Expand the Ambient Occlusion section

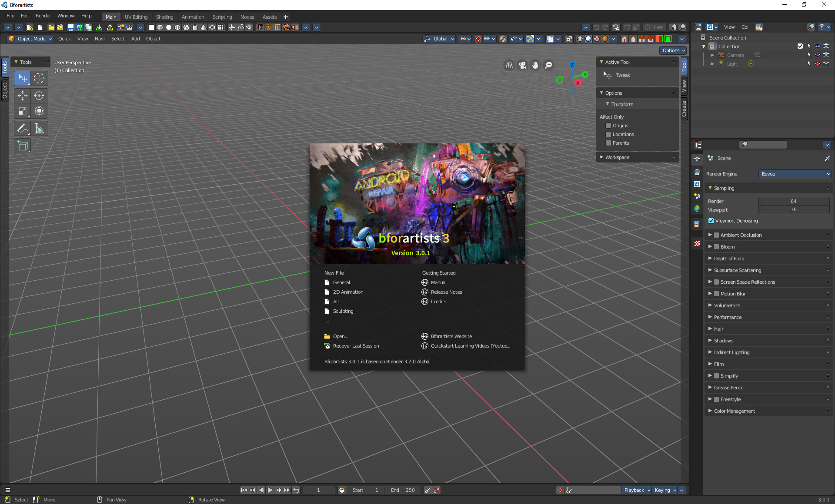710,235
